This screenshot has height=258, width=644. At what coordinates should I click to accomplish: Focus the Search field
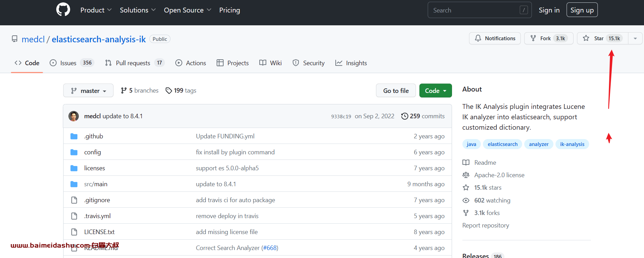pyautogui.click(x=479, y=10)
